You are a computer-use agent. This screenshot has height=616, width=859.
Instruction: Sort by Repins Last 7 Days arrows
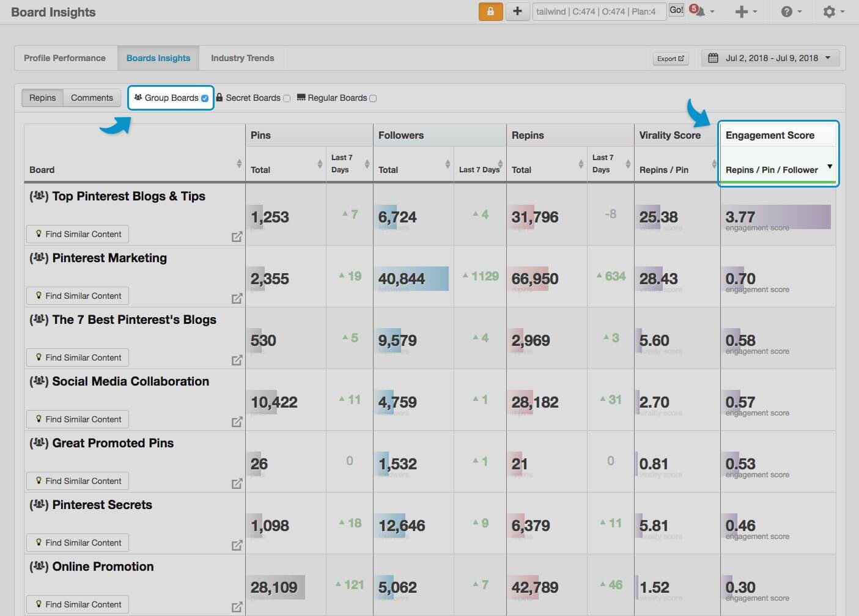coord(628,164)
